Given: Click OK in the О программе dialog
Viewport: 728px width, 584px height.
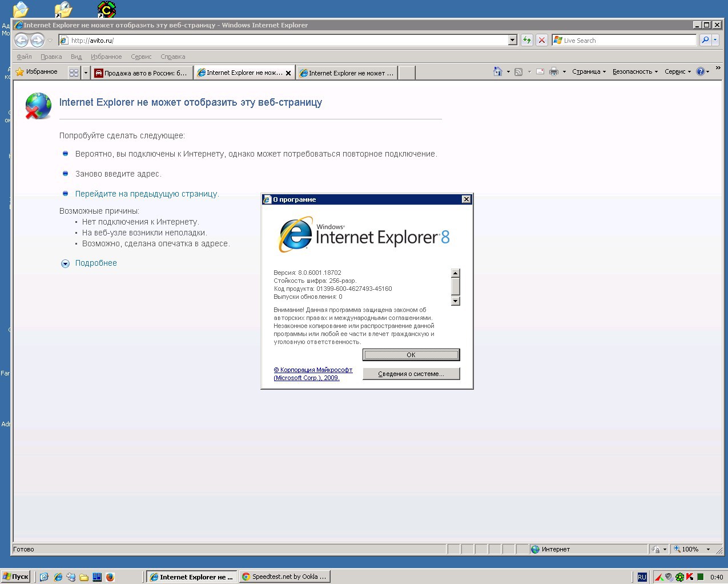Looking at the screenshot, I should pyautogui.click(x=411, y=355).
